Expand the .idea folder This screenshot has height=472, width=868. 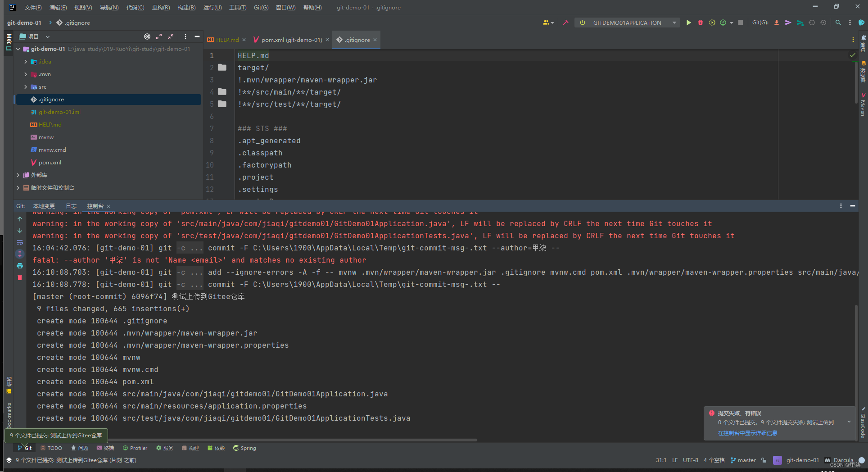tap(26, 62)
